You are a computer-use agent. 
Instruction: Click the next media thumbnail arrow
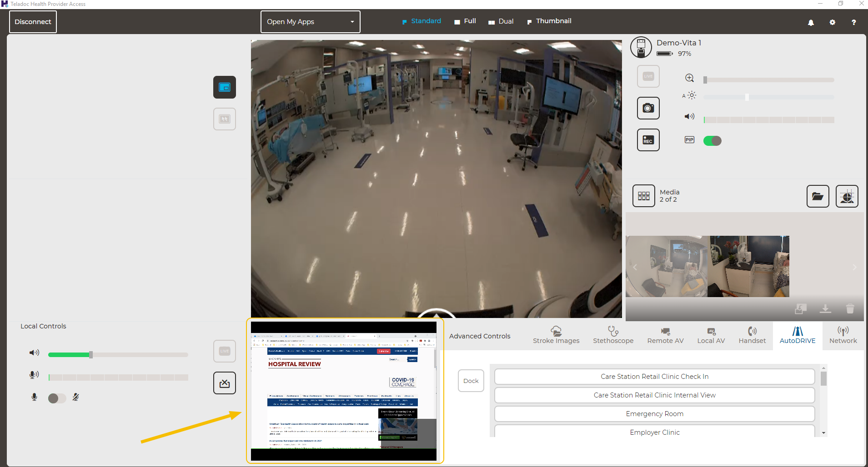854,267
